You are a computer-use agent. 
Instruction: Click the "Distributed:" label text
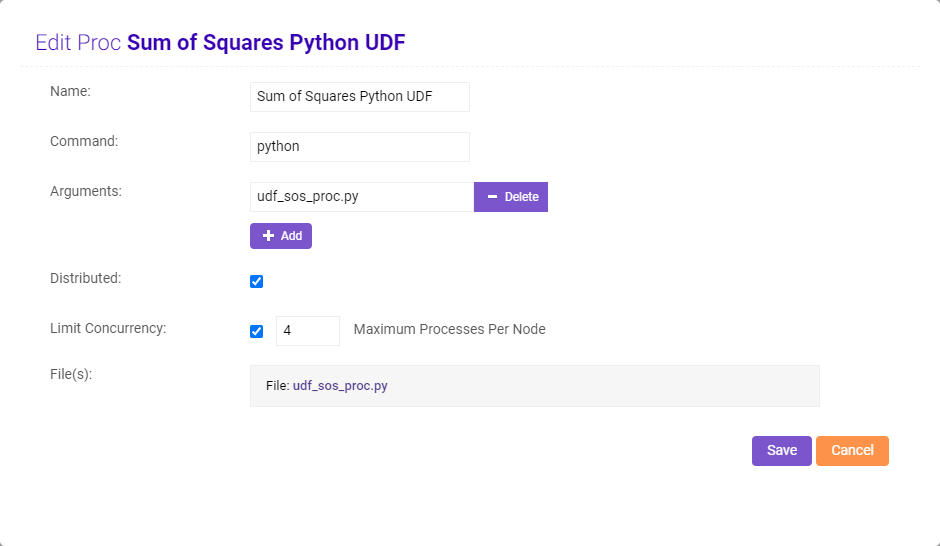coord(85,278)
